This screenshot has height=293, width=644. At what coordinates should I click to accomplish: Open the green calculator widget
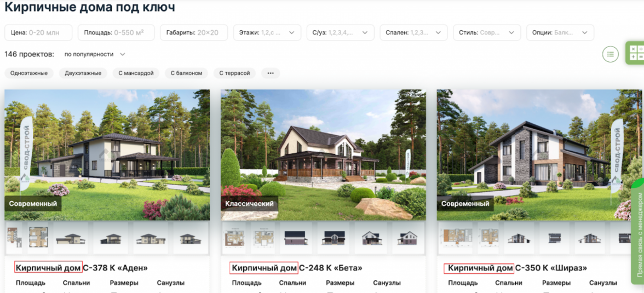coord(636,53)
